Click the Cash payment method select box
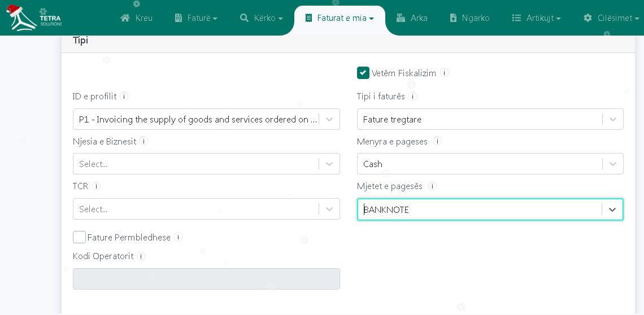 pos(490,164)
